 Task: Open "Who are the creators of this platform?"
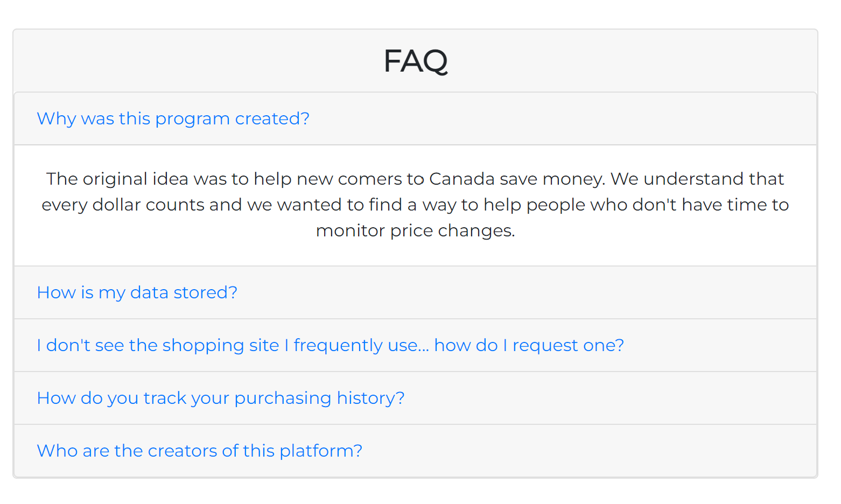pyautogui.click(x=199, y=451)
